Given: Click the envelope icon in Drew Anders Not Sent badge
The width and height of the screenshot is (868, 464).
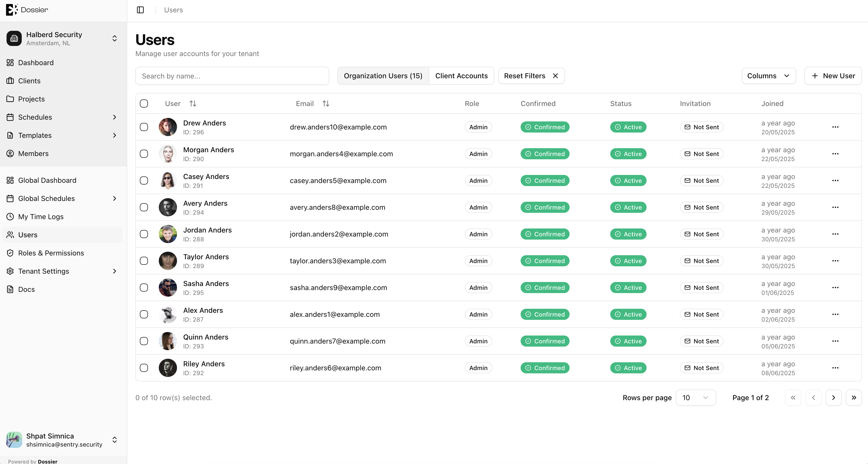Looking at the screenshot, I should tap(687, 127).
